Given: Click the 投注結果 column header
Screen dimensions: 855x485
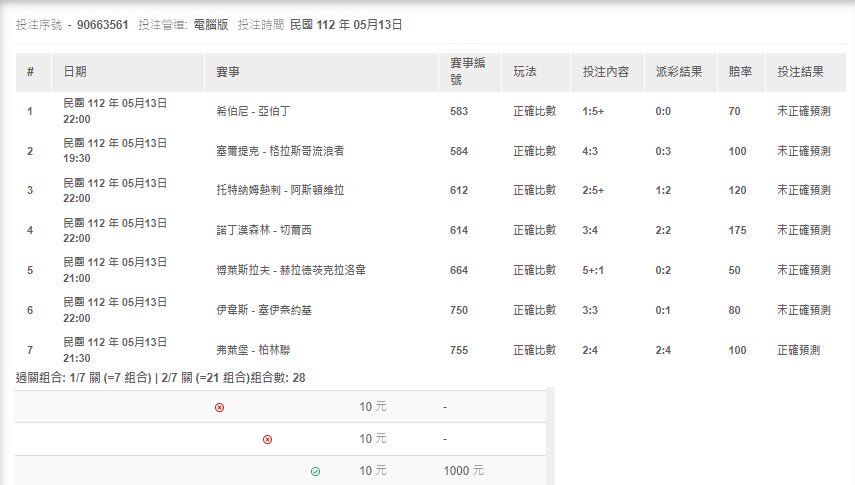Looking at the screenshot, I should pyautogui.click(x=801, y=72).
